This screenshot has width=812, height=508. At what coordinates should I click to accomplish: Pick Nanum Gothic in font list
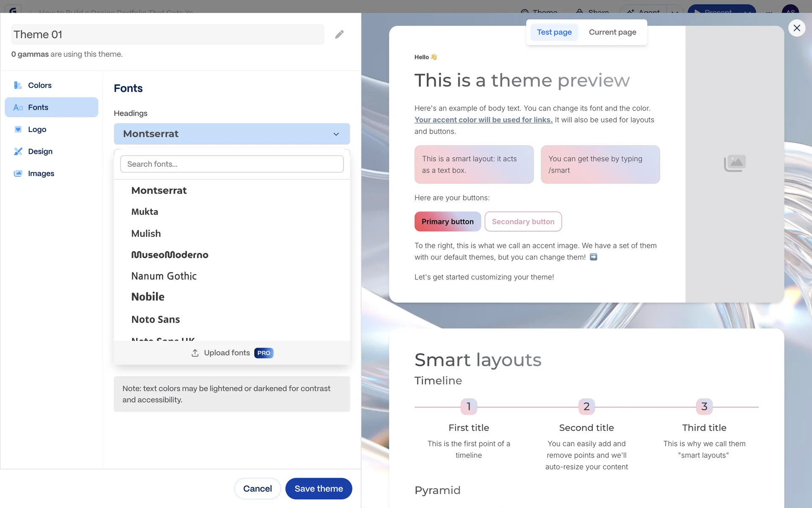pos(164,276)
